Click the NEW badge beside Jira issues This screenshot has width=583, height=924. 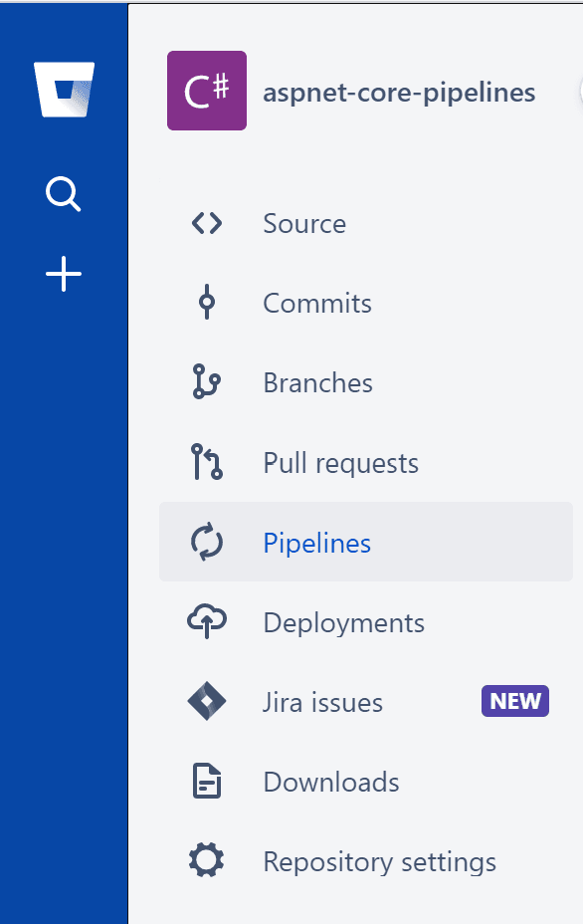pos(515,701)
